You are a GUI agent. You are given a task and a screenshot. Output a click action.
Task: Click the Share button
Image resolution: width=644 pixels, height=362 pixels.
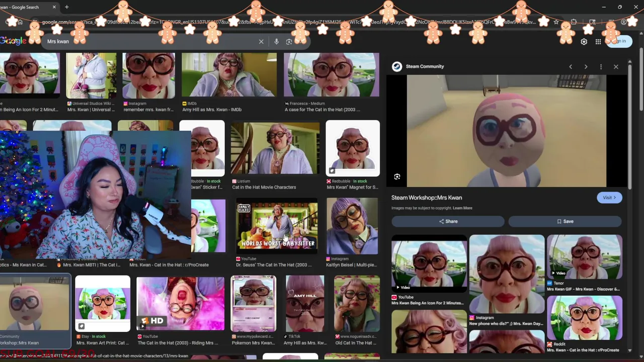(448, 221)
